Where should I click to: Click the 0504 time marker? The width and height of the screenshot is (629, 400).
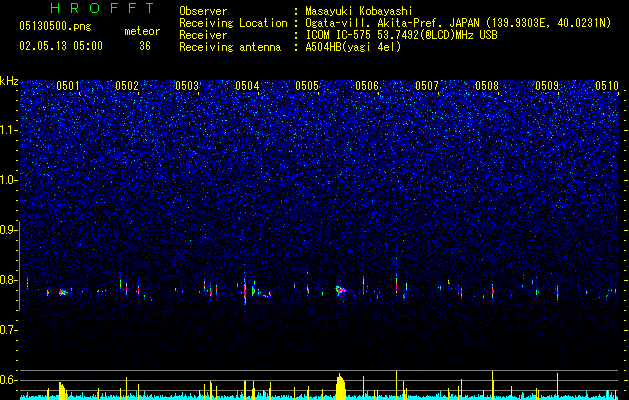[x=247, y=86]
